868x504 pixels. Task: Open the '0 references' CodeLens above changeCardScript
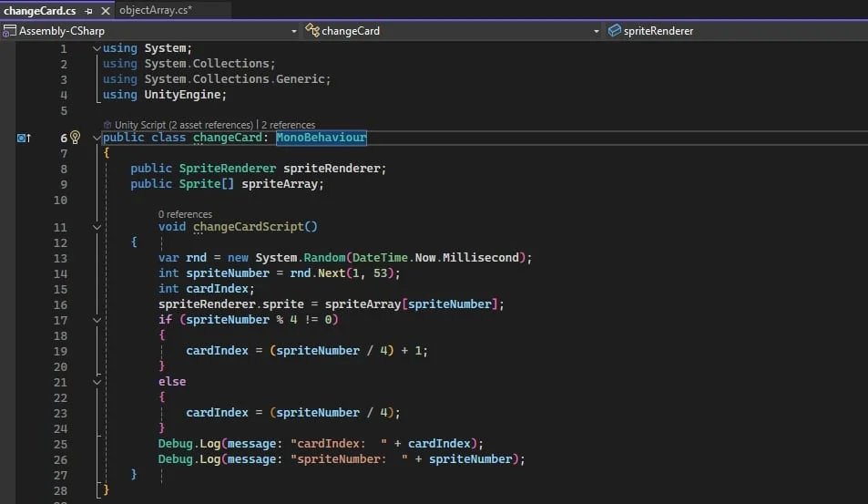185,214
